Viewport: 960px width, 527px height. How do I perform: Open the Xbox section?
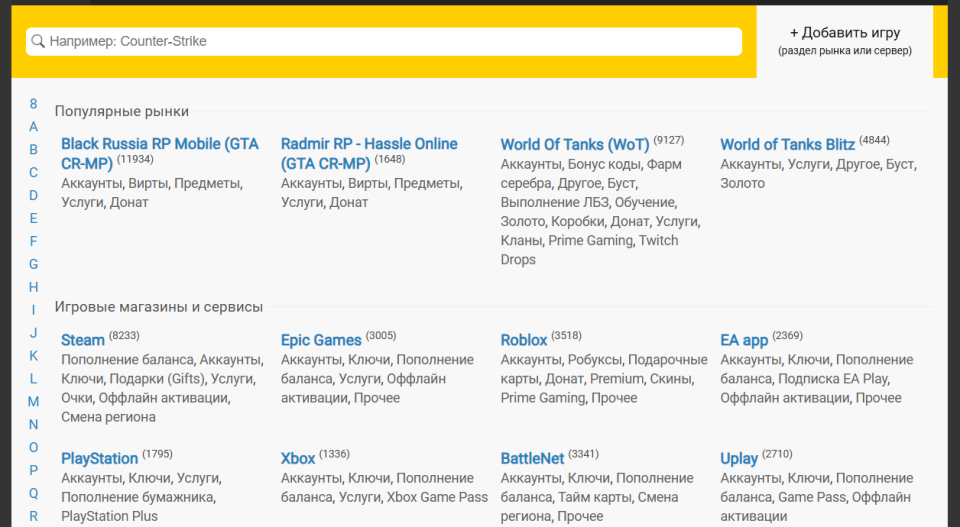[298, 458]
